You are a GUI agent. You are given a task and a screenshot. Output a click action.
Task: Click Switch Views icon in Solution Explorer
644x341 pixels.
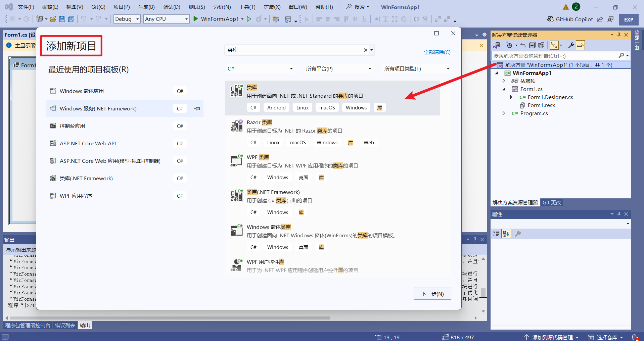tap(497, 45)
